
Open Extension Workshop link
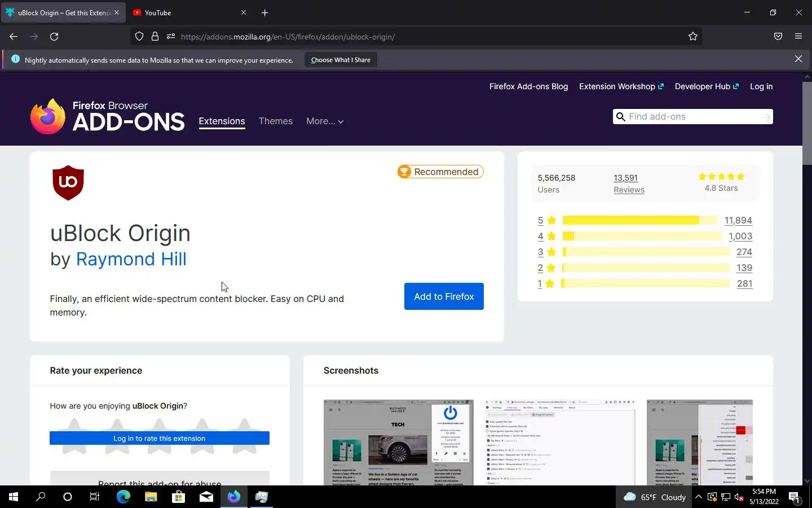(621, 86)
